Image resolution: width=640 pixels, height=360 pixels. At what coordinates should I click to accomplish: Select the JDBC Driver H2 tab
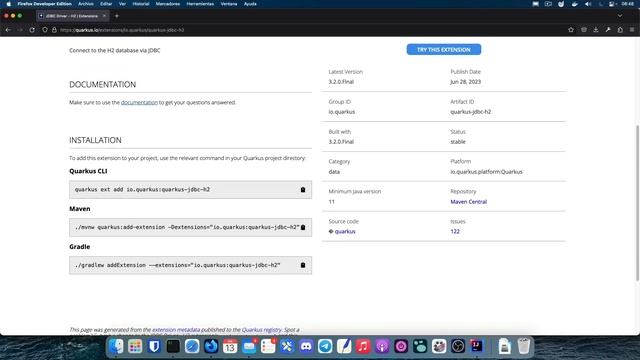[72, 16]
